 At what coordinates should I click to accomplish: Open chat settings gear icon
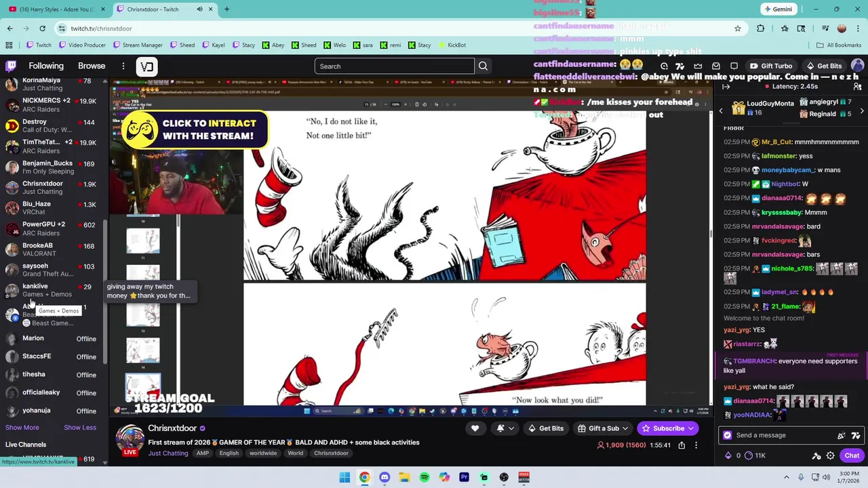tap(830, 455)
